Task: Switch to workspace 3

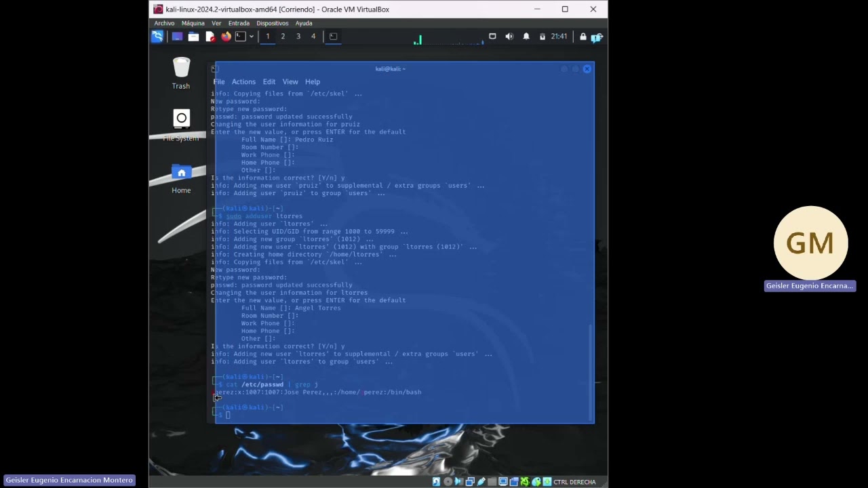Action: (298, 37)
